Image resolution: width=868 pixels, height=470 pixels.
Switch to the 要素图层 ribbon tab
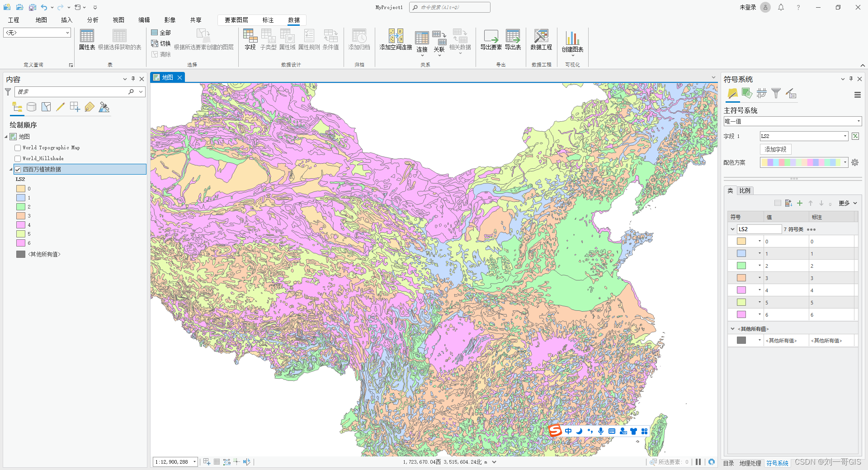[x=236, y=20]
